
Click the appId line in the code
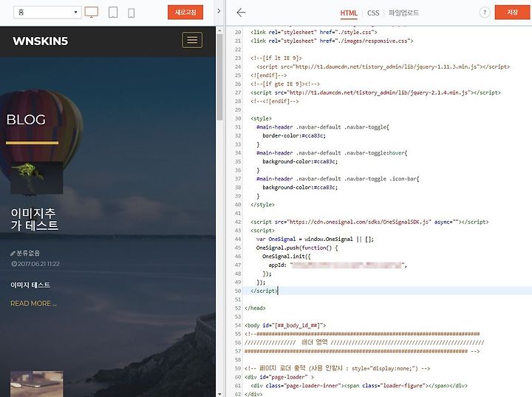338,265
